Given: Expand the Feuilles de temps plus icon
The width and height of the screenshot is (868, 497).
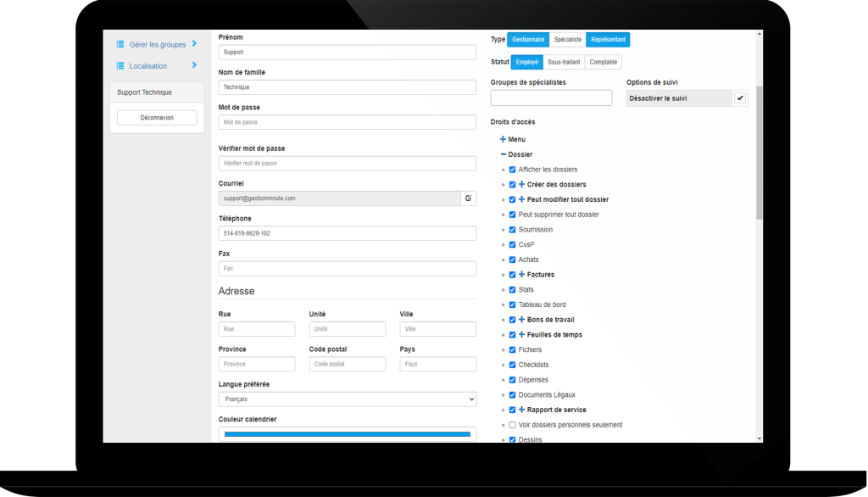Looking at the screenshot, I should pyautogui.click(x=521, y=334).
